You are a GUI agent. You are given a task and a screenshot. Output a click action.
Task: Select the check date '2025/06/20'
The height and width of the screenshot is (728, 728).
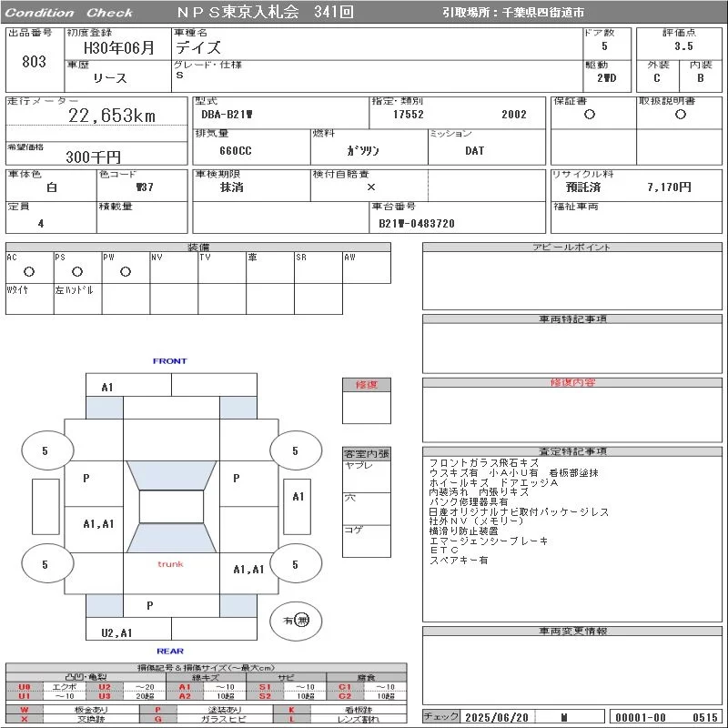(x=497, y=717)
